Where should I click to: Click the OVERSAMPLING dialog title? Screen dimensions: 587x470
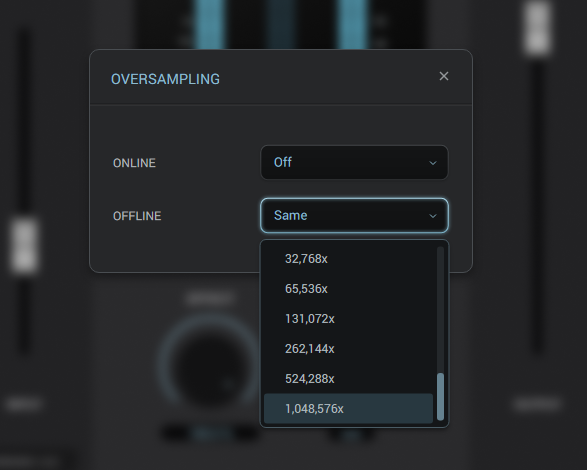[x=165, y=79]
